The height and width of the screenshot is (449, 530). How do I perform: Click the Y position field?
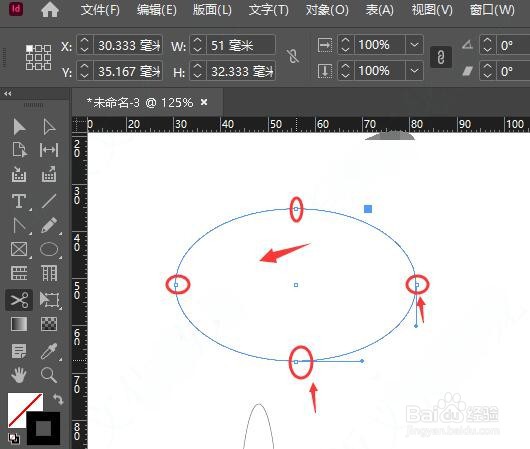point(128,71)
